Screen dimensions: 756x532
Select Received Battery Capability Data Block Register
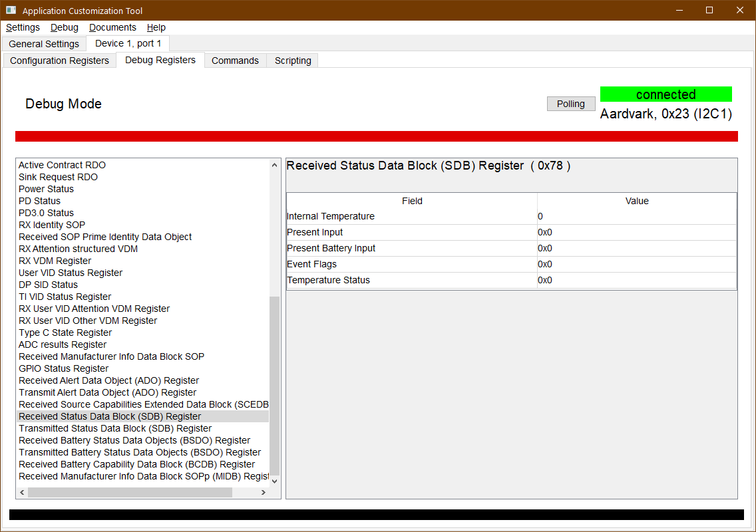point(142,464)
